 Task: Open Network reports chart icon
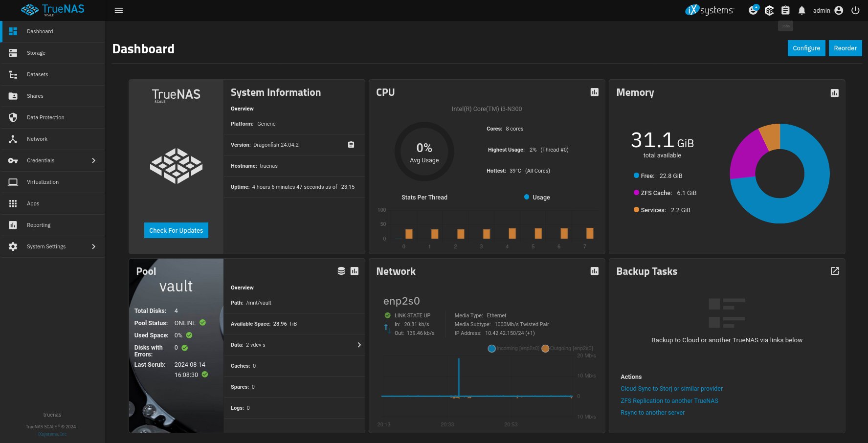coord(595,271)
